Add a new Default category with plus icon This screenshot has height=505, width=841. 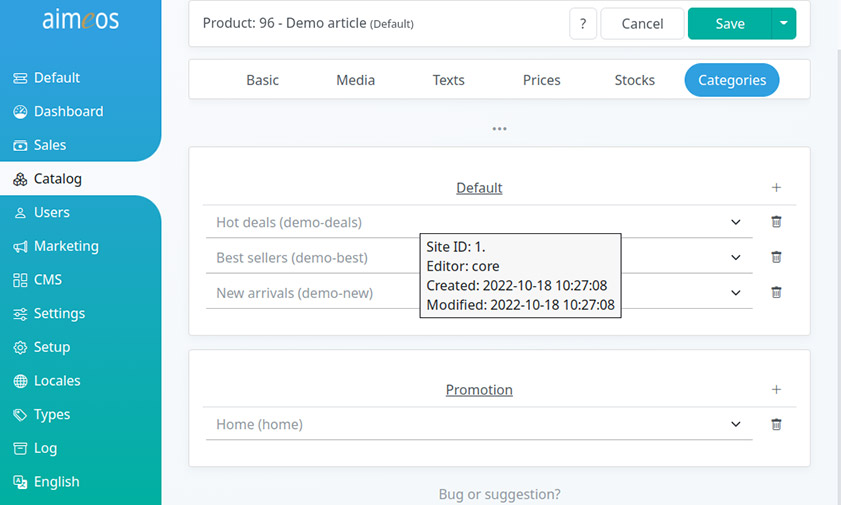776,188
